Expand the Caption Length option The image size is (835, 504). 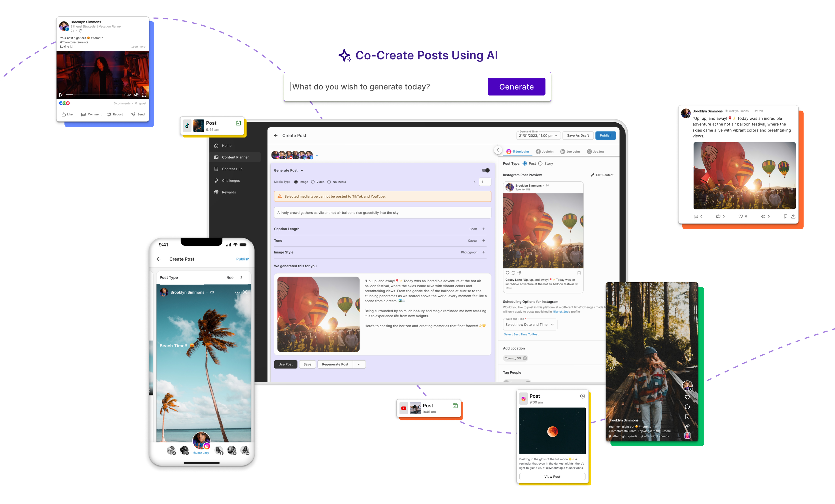[484, 229]
